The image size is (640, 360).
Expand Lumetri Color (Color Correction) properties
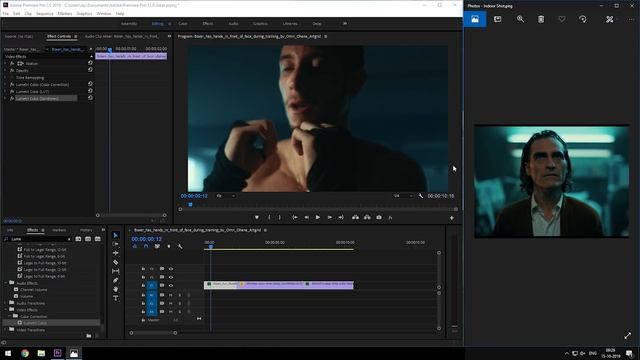pos(5,84)
